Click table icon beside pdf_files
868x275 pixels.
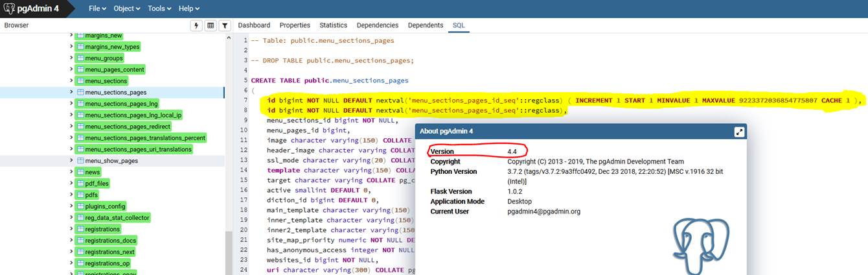coord(80,184)
